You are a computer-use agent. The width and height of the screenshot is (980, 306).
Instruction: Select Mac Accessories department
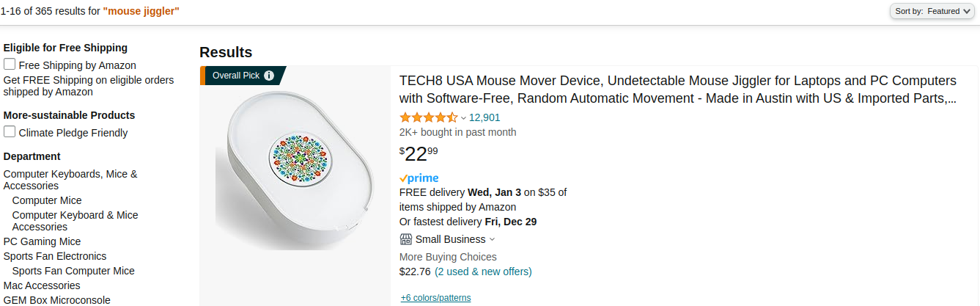pyautogui.click(x=42, y=285)
